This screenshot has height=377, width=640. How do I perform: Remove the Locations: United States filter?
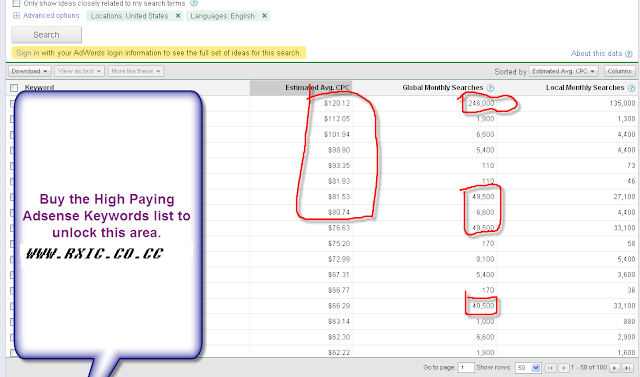point(178,16)
